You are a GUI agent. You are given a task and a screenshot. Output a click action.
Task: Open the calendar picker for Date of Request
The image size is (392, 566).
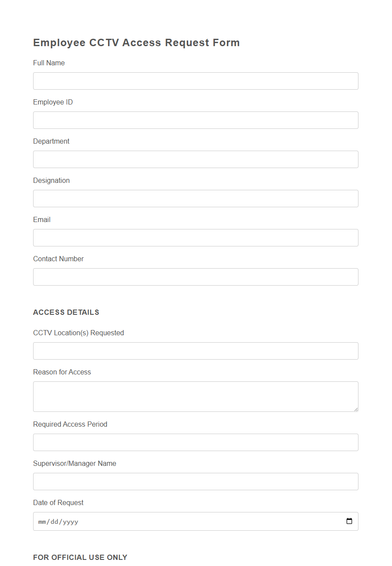[349, 521]
